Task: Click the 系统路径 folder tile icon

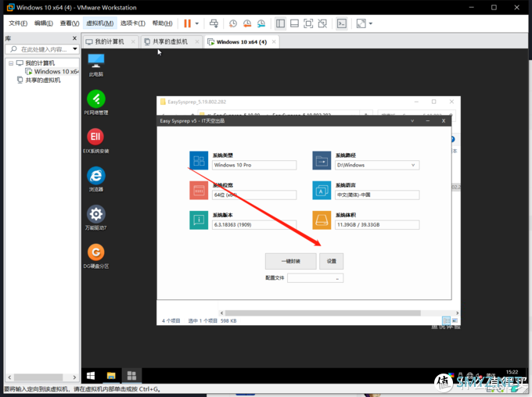Action: pos(322,160)
